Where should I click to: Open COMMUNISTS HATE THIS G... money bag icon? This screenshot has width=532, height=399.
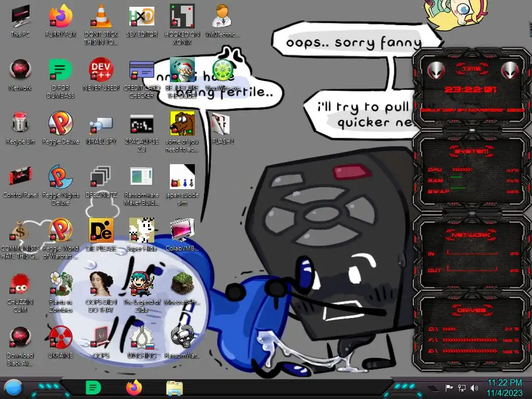(20, 239)
